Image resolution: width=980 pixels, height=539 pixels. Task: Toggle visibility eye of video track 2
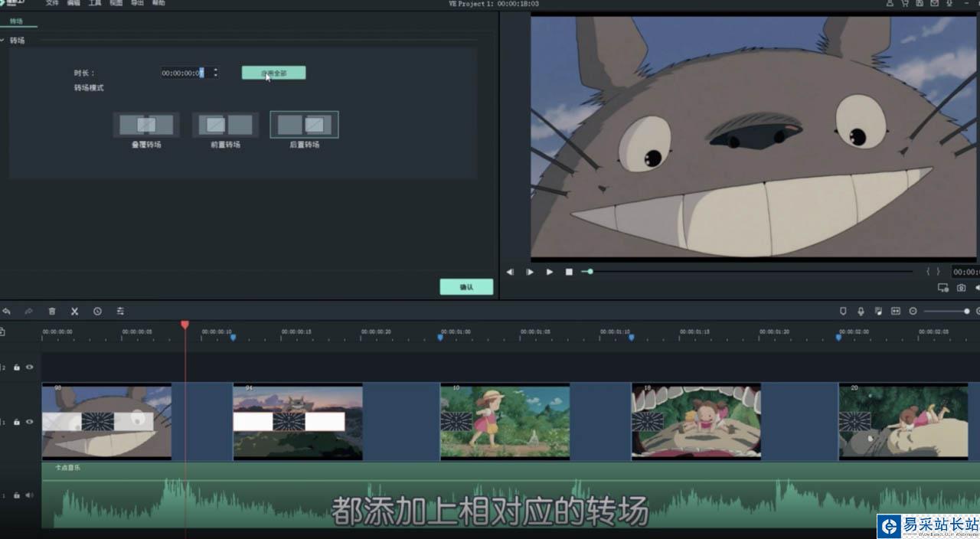click(29, 367)
